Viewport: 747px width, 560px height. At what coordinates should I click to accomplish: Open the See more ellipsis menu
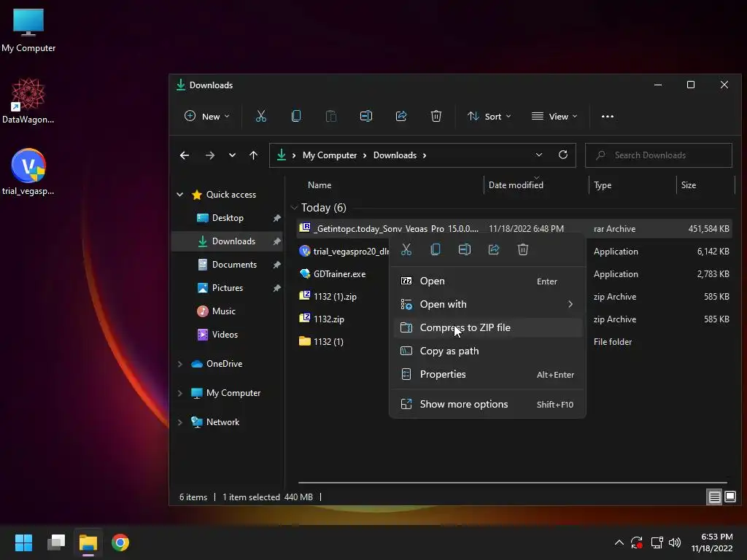pyautogui.click(x=608, y=116)
